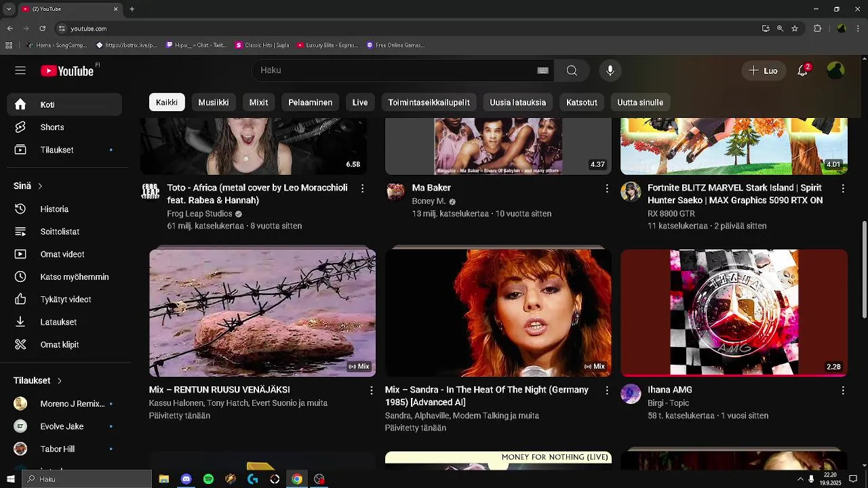
Task: Open Classic Hits | Supla bookmark
Action: point(262,45)
